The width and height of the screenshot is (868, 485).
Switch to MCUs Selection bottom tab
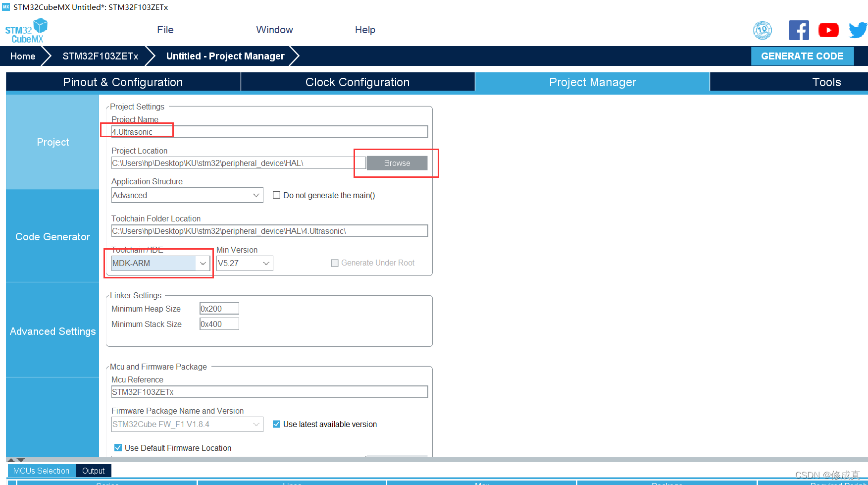click(x=41, y=471)
